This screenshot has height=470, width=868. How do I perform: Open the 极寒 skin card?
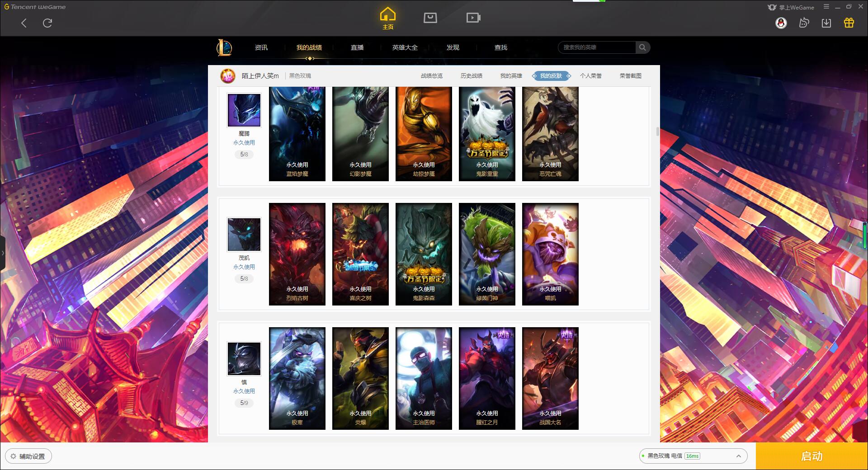(297, 378)
